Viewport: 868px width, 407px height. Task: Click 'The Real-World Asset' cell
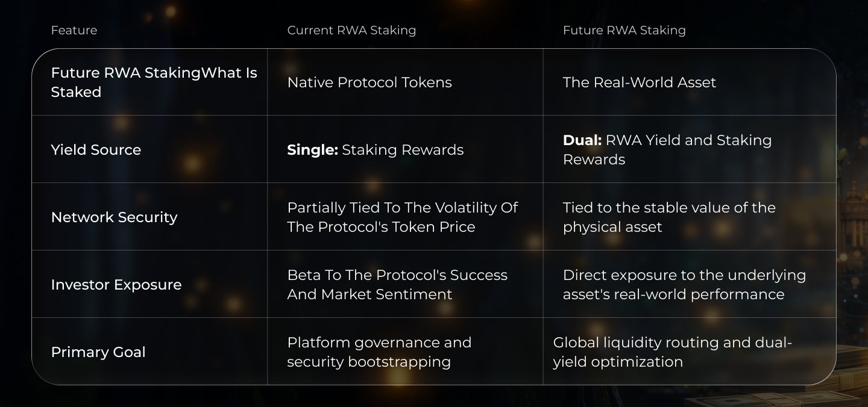(x=639, y=82)
